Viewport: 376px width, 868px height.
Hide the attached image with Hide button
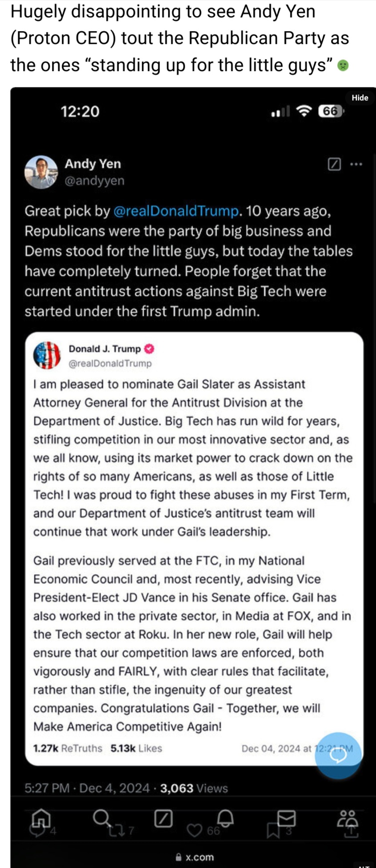[x=360, y=98]
